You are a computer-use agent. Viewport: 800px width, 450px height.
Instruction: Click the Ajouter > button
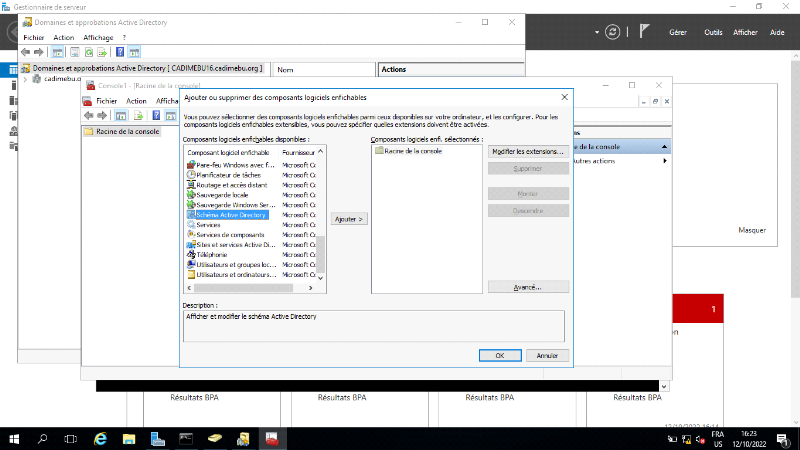point(349,218)
